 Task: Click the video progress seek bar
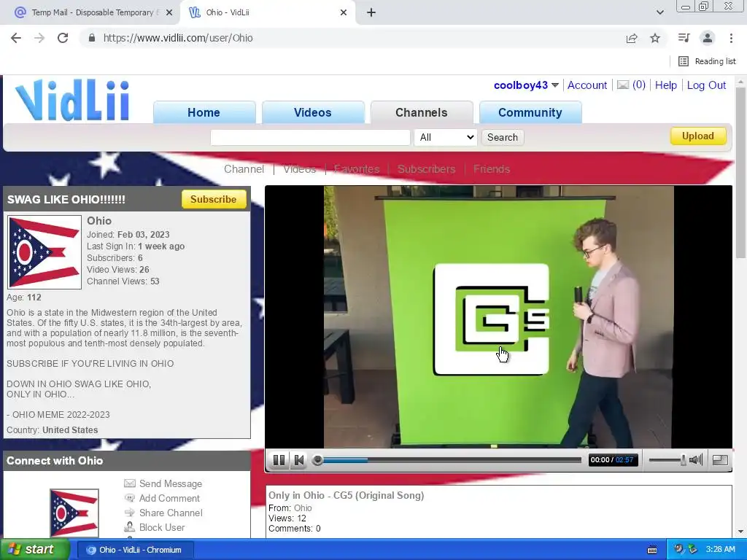[x=448, y=460]
